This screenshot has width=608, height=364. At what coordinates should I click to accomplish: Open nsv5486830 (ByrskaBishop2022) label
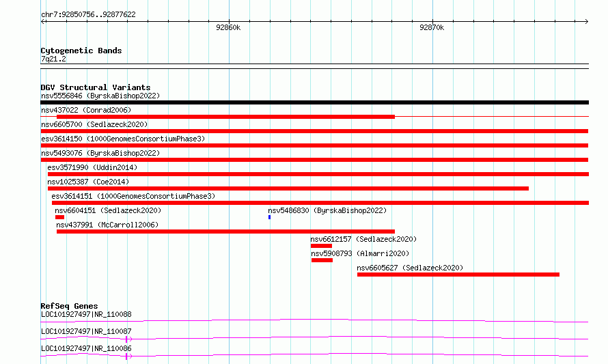(327, 210)
